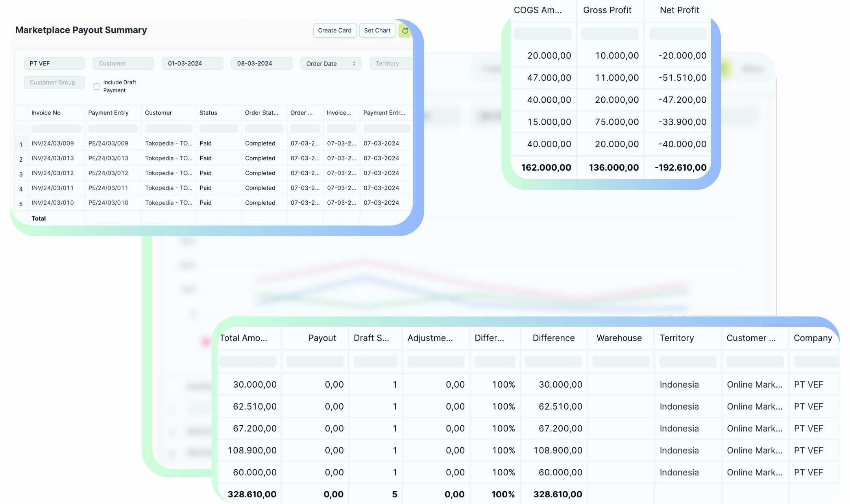
Task: Sort by the Gross Profit column header
Action: (x=608, y=10)
